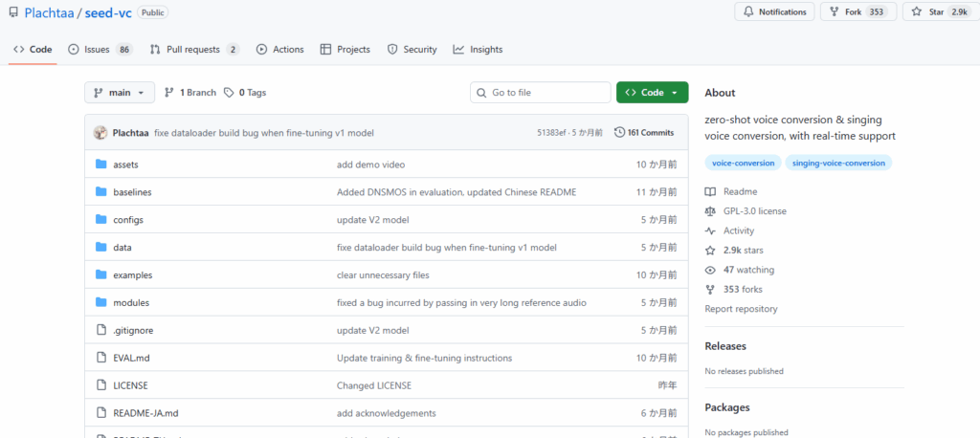
Task: Open the Projects tab
Action: point(345,50)
